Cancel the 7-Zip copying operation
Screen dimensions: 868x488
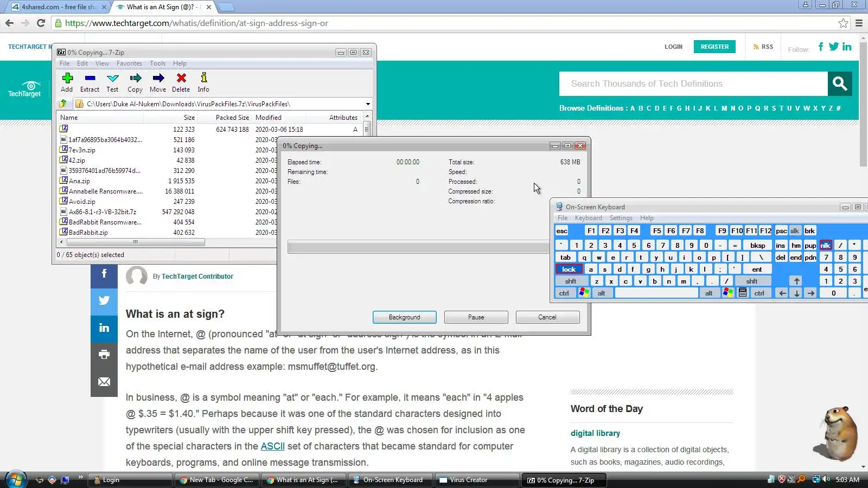(547, 317)
